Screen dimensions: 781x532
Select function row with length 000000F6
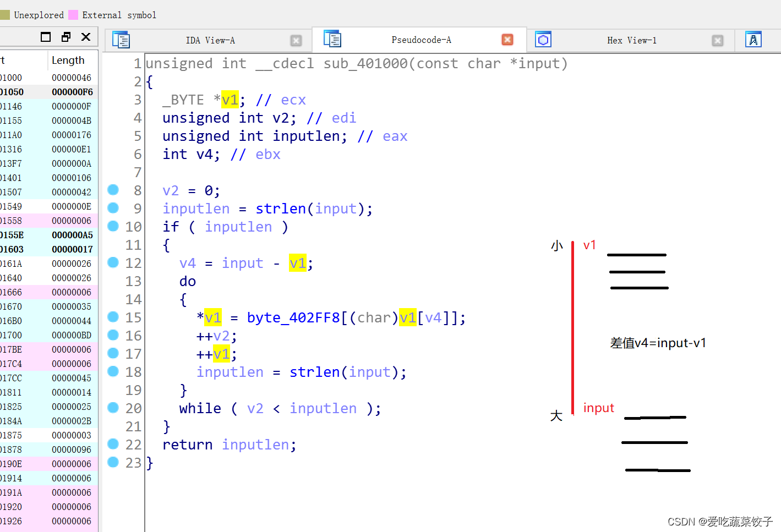pyautogui.click(x=49, y=92)
